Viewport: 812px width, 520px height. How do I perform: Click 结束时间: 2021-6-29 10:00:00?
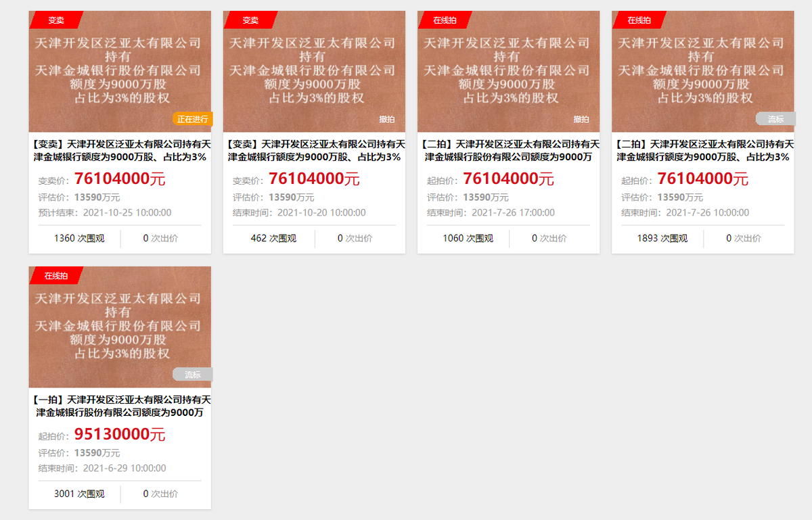click(102, 468)
